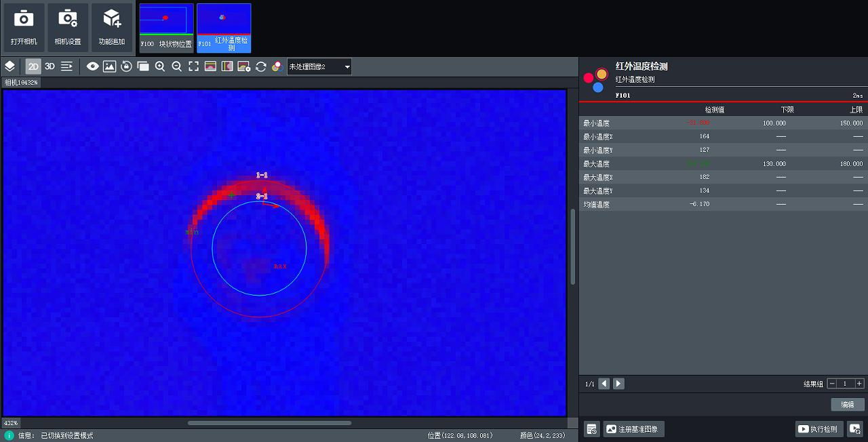Fit image to view with frame icon
The width and height of the screenshot is (868, 442).
coord(194,66)
